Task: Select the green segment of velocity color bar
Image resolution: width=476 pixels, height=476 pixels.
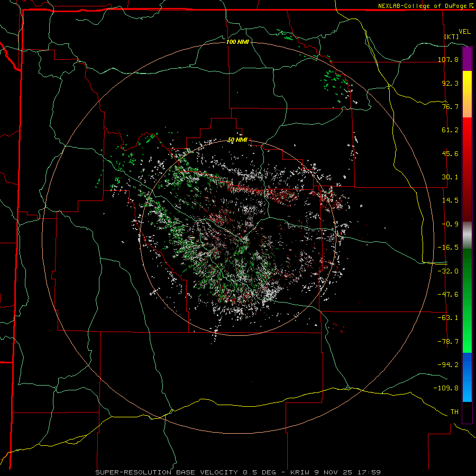Action: (x=467, y=300)
